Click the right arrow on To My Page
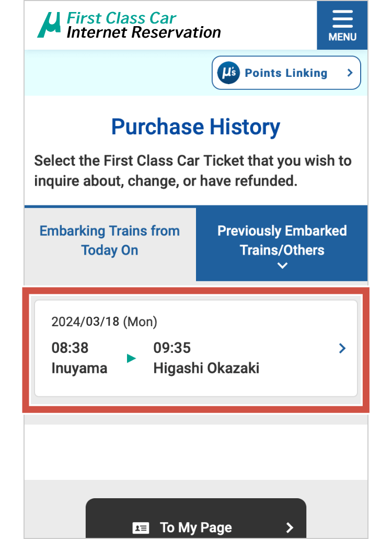Screen dimensions: 392x539 coord(290,527)
